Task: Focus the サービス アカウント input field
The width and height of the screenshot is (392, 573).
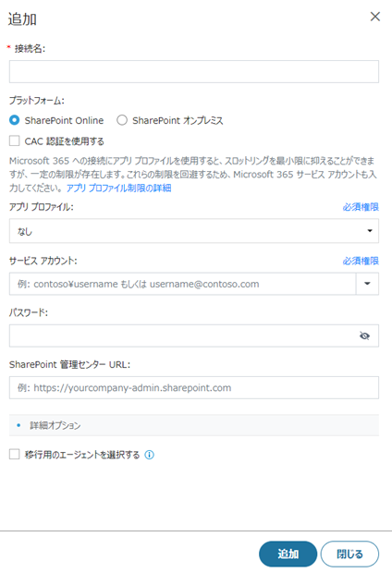Action: click(182, 284)
